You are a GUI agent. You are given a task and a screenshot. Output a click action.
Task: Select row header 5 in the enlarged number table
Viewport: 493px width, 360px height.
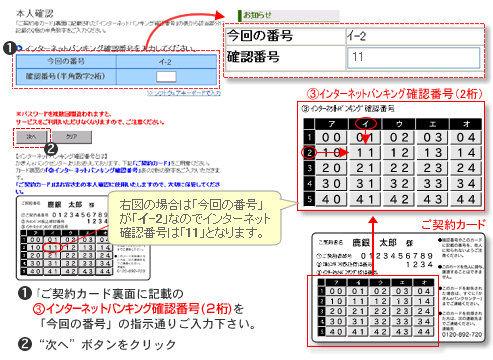pyautogui.click(x=309, y=199)
